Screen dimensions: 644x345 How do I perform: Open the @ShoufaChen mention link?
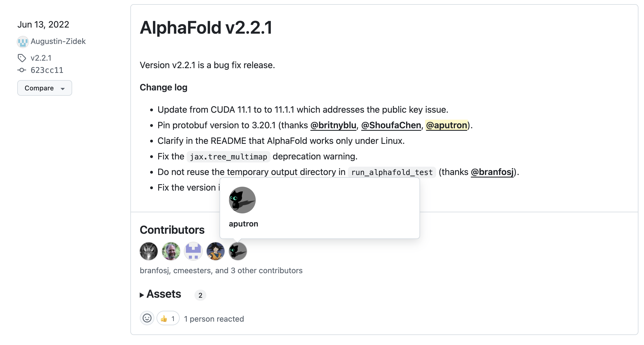tap(391, 125)
